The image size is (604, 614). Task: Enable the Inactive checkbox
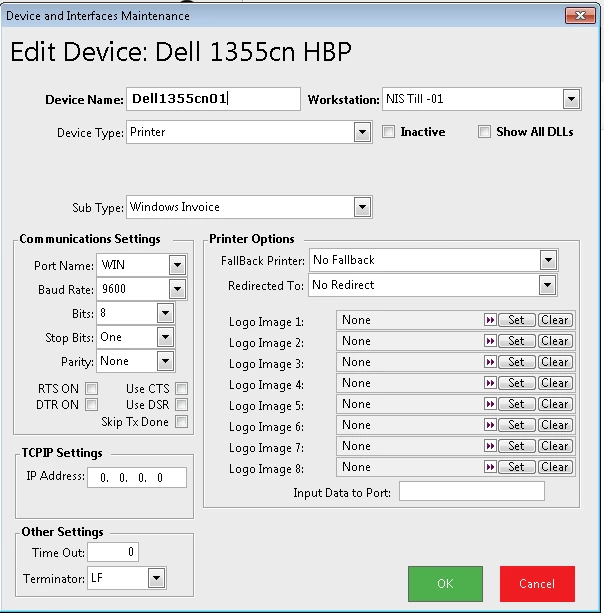point(390,132)
